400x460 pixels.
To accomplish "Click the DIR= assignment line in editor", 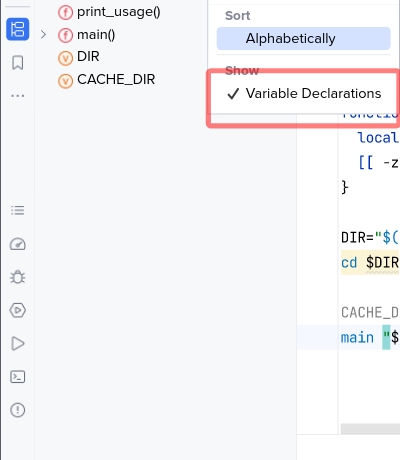I will (x=370, y=238).
